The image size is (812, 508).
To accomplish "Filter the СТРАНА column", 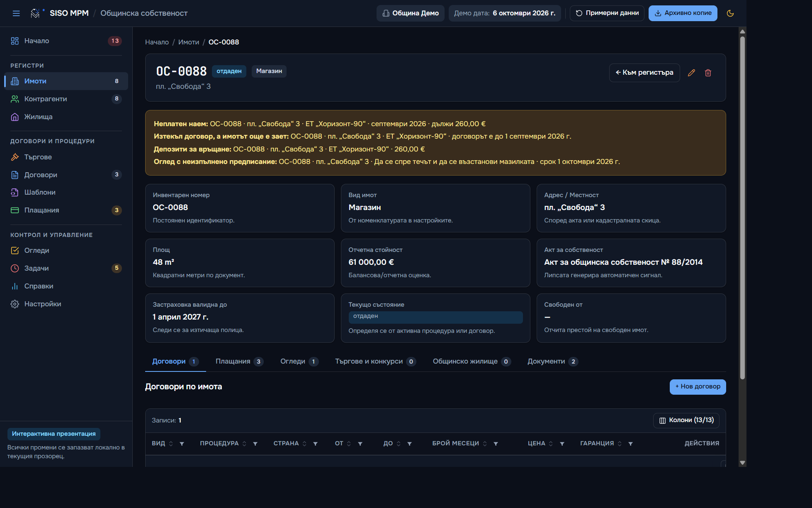I will (x=315, y=444).
